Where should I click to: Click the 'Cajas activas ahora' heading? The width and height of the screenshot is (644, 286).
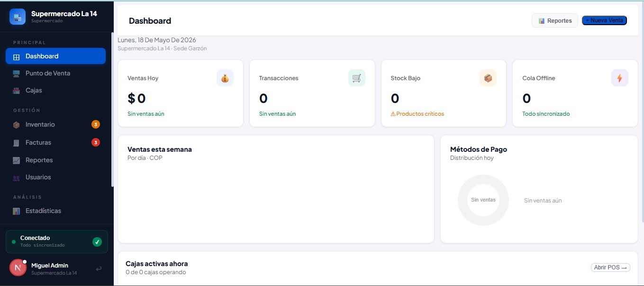(x=157, y=264)
